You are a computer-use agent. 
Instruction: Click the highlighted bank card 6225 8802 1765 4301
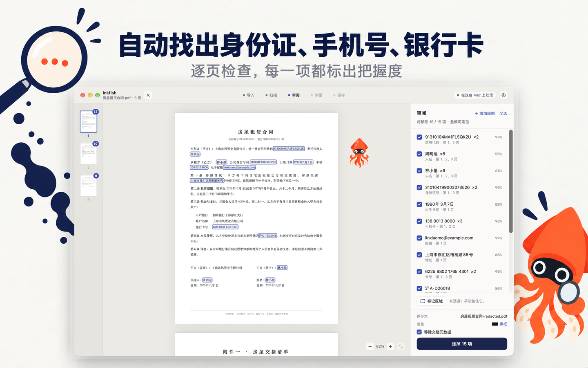point(225,227)
